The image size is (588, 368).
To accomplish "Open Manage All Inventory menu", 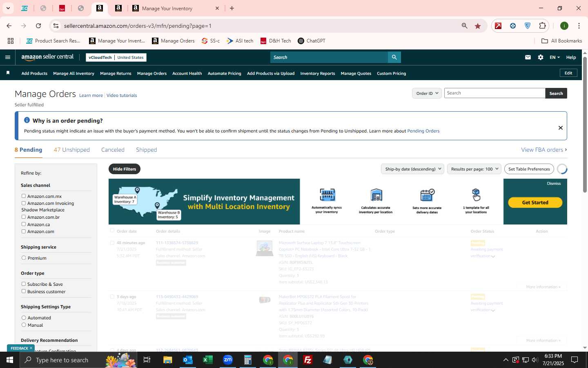I will point(73,74).
